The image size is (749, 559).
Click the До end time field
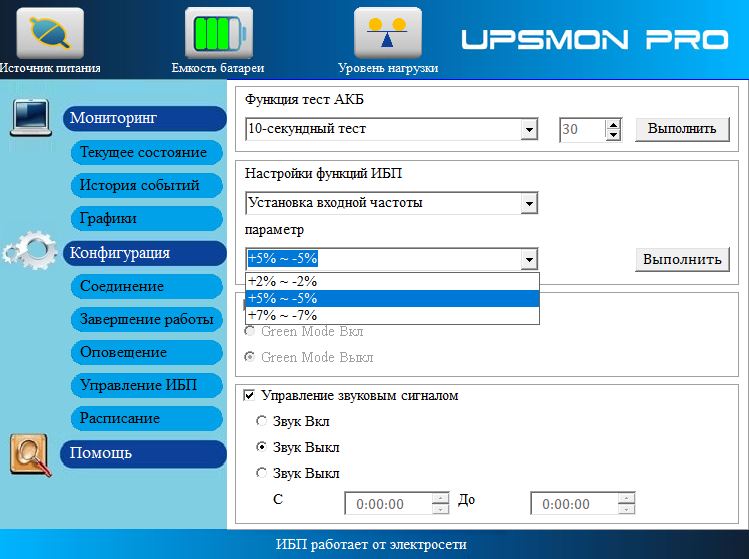(574, 504)
